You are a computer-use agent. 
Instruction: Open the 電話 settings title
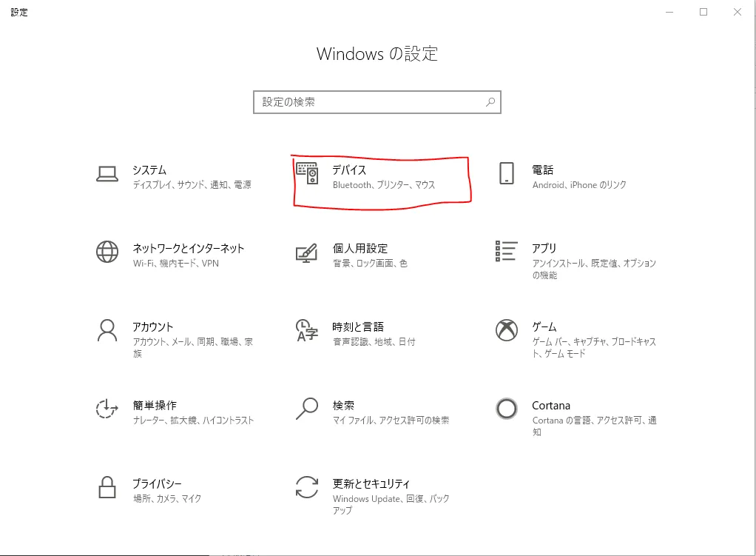tap(542, 170)
